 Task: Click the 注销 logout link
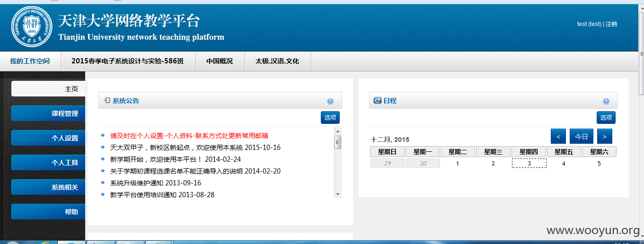point(611,24)
